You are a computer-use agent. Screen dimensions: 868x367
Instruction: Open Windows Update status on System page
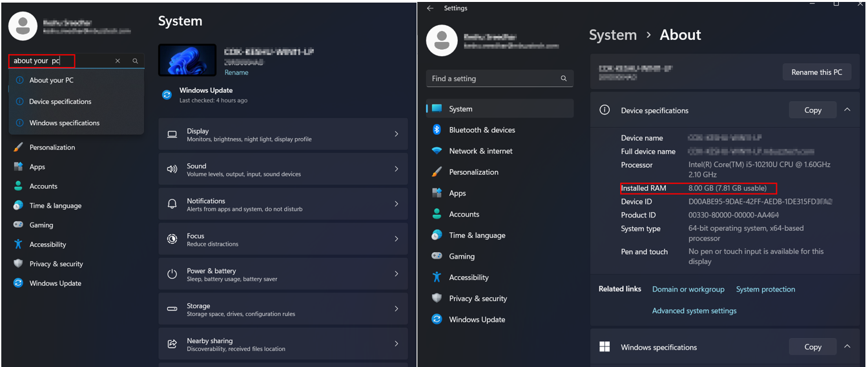pyautogui.click(x=205, y=95)
